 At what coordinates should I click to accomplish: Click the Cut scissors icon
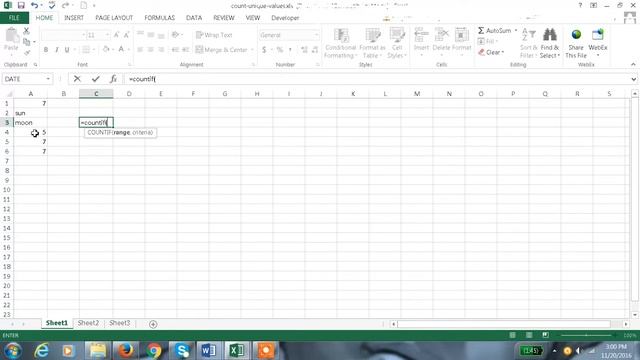pyautogui.click(x=27, y=31)
